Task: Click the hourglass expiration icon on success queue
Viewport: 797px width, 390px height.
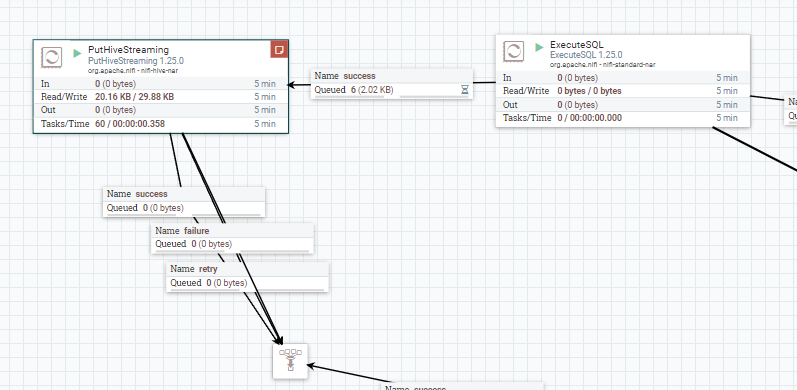Action: (465, 90)
